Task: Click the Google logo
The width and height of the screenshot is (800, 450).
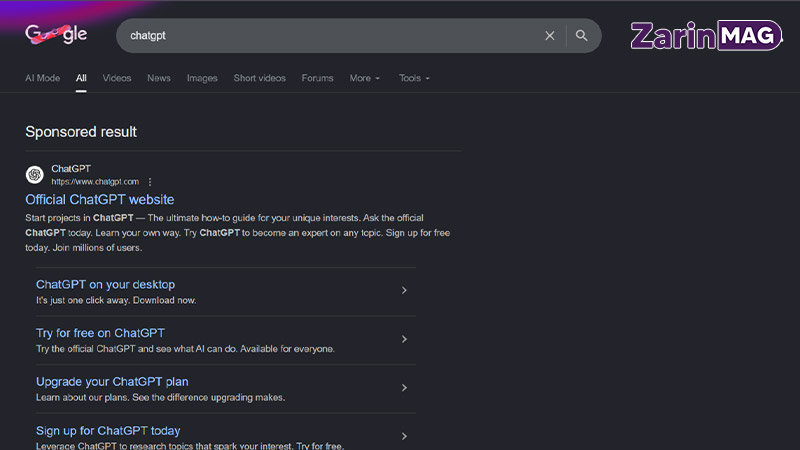Action: (x=56, y=35)
